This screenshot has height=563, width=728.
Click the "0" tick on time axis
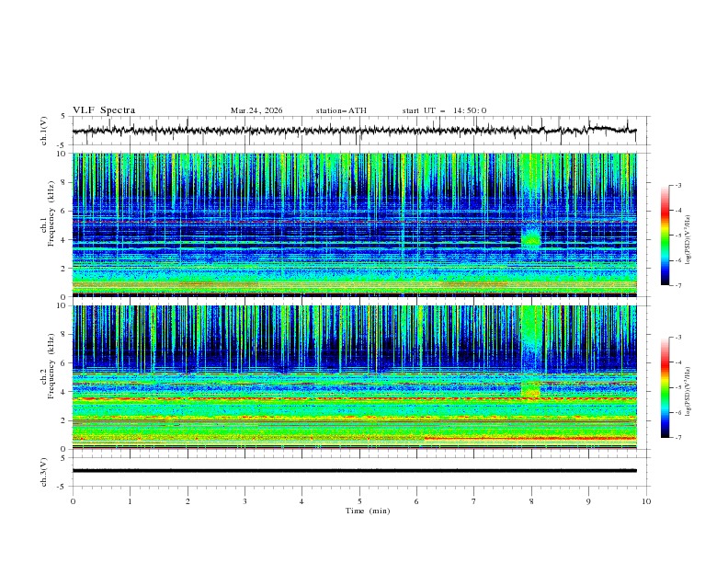pyautogui.click(x=73, y=501)
